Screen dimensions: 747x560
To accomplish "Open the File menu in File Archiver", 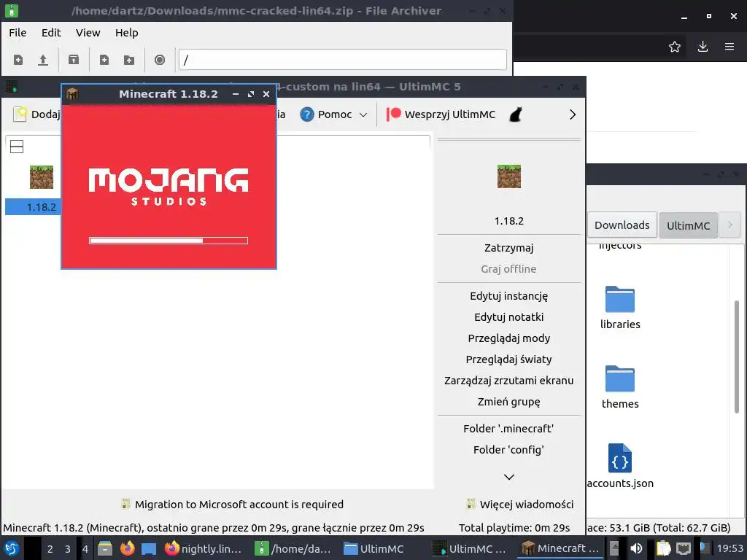I will [x=18, y=33].
